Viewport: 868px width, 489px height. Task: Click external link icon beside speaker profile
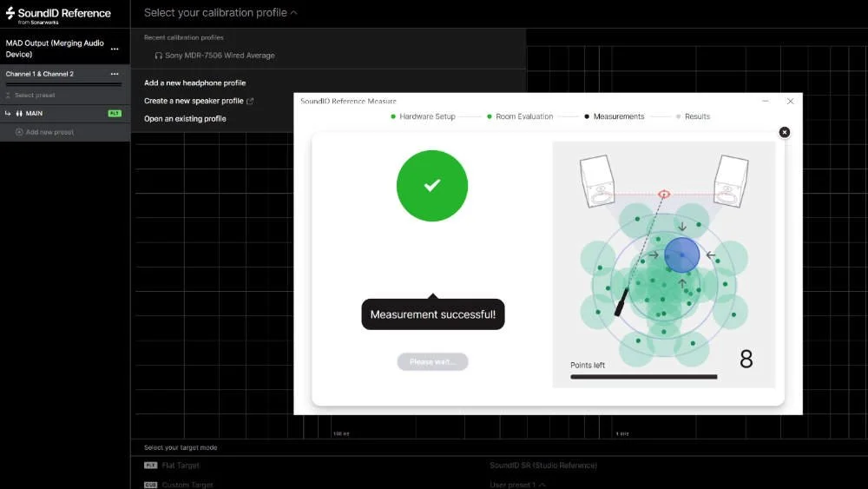tap(250, 101)
